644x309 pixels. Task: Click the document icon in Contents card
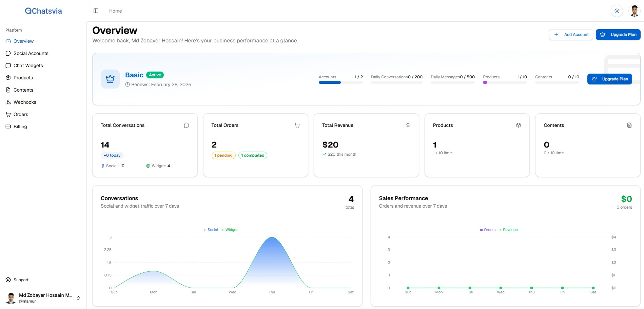pos(629,125)
